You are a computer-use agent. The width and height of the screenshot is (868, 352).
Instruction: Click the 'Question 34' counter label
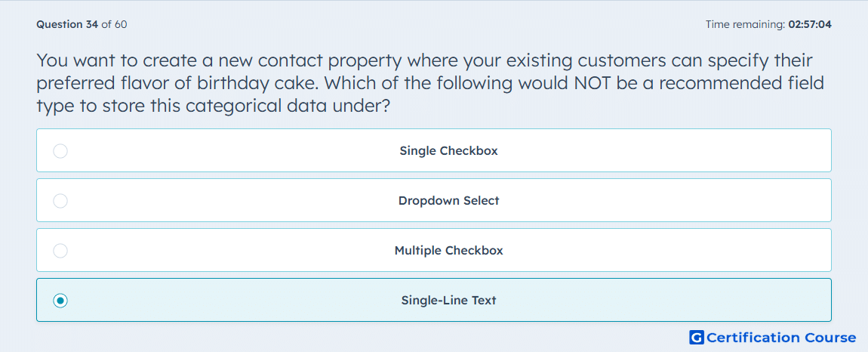click(x=67, y=24)
